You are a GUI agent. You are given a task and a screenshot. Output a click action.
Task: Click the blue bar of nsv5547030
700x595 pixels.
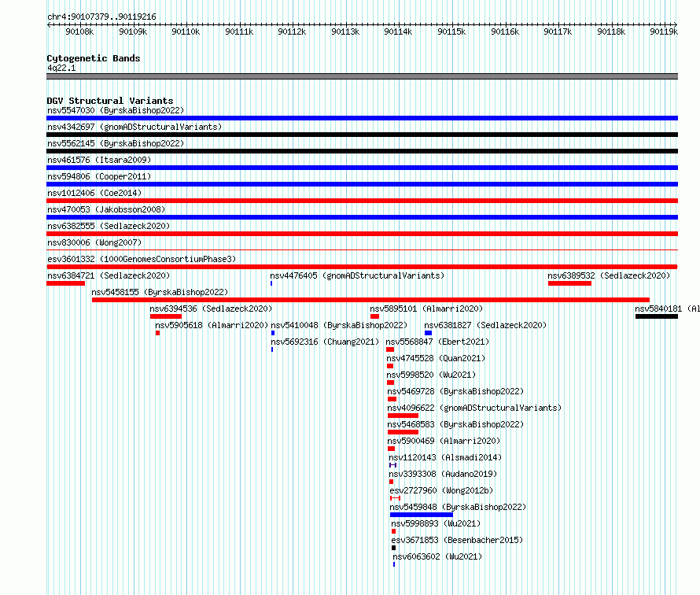362,118
